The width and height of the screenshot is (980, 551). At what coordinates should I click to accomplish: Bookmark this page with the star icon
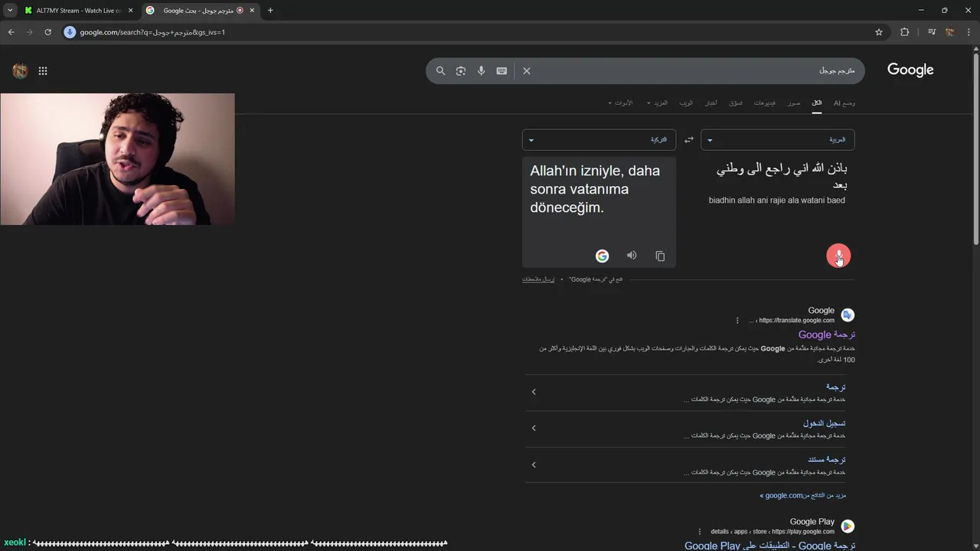879,32
